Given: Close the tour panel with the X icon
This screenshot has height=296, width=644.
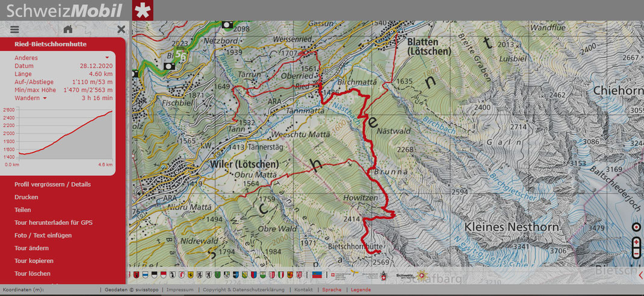Looking at the screenshot, I should tap(121, 29).
